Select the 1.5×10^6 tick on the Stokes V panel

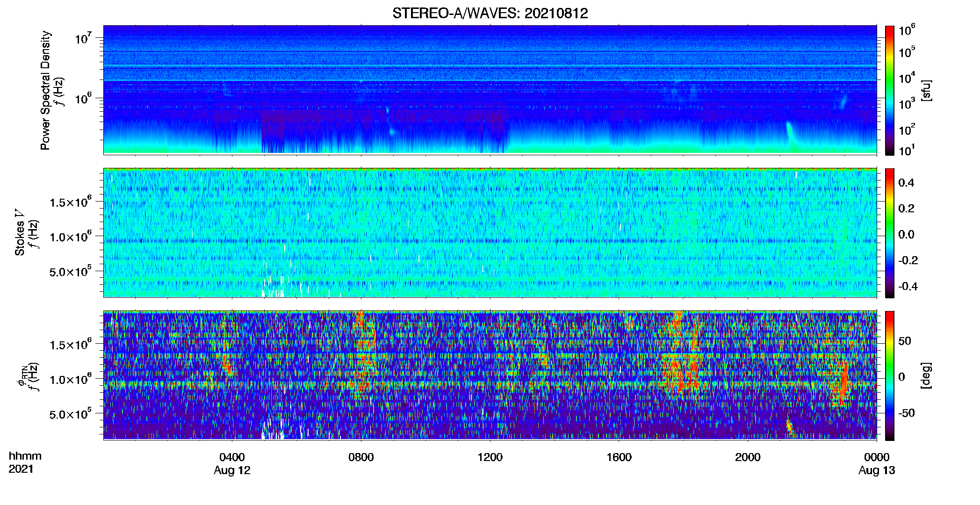[x=71, y=202]
